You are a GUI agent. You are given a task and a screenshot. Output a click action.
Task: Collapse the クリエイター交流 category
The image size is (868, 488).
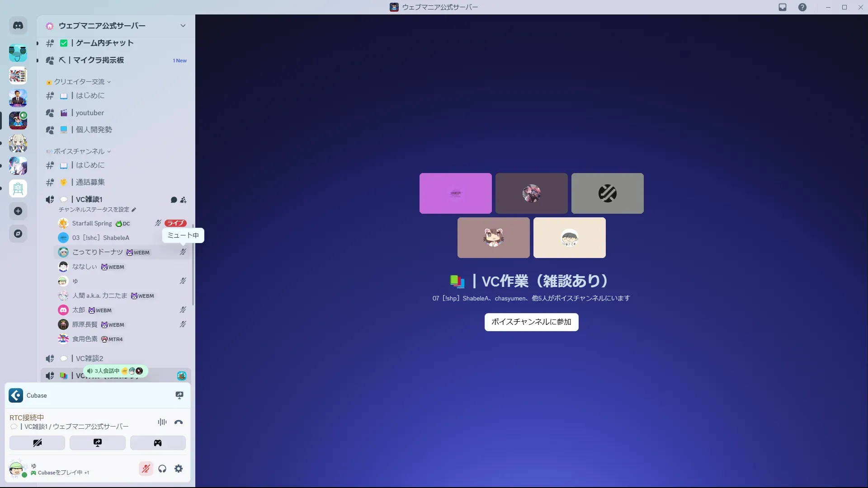[79, 82]
